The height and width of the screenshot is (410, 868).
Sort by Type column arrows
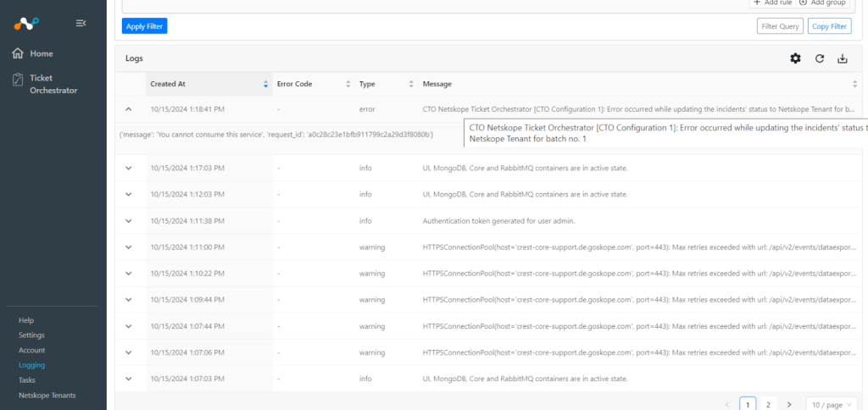tap(411, 84)
